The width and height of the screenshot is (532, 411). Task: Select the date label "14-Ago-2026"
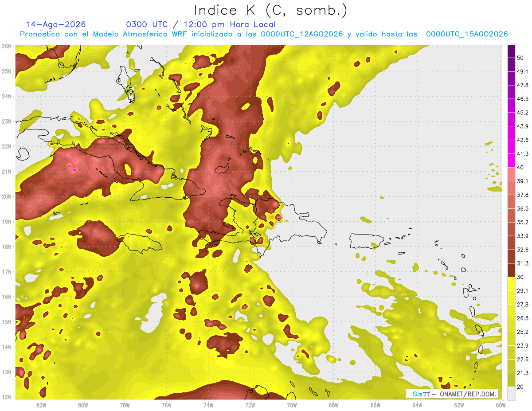point(56,24)
